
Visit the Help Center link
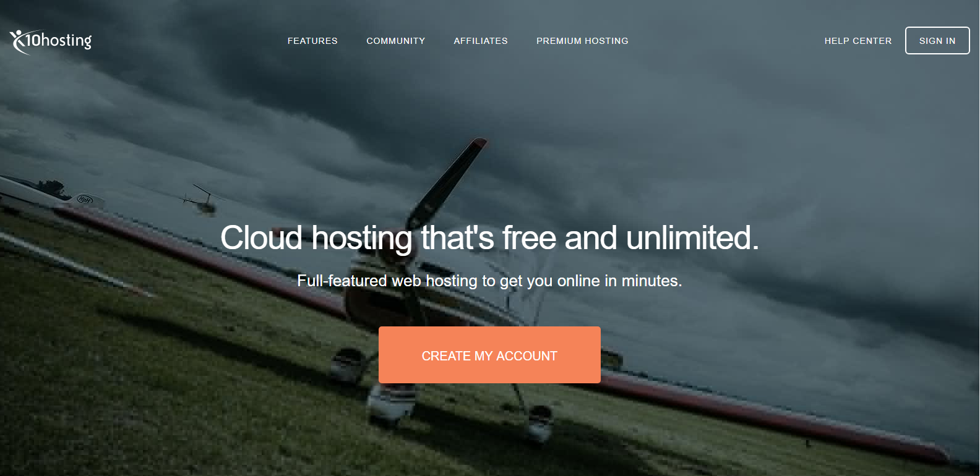[x=858, y=41]
